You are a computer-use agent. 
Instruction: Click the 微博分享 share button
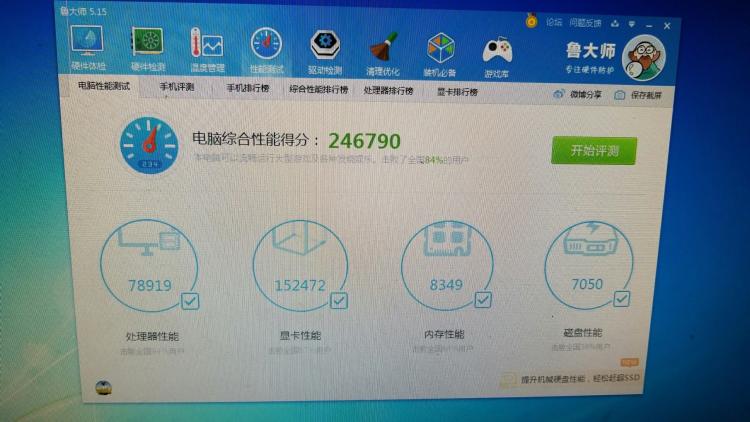pyautogui.click(x=577, y=94)
